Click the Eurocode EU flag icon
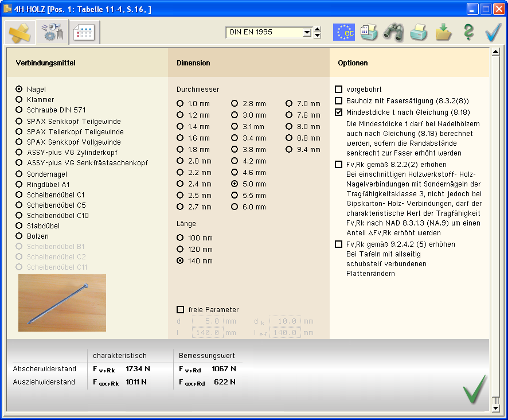Image resolution: width=508 pixels, height=420 pixels. coord(344,33)
